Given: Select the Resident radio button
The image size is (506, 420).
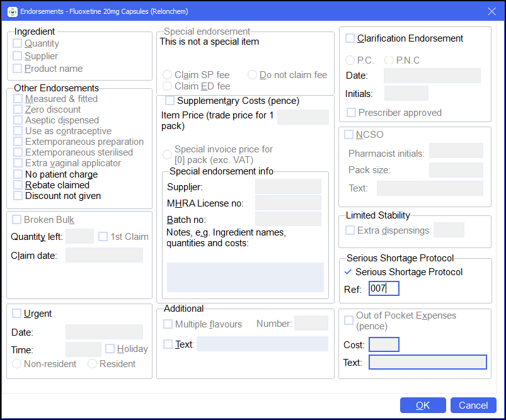Looking at the screenshot, I should tap(93, 364).
